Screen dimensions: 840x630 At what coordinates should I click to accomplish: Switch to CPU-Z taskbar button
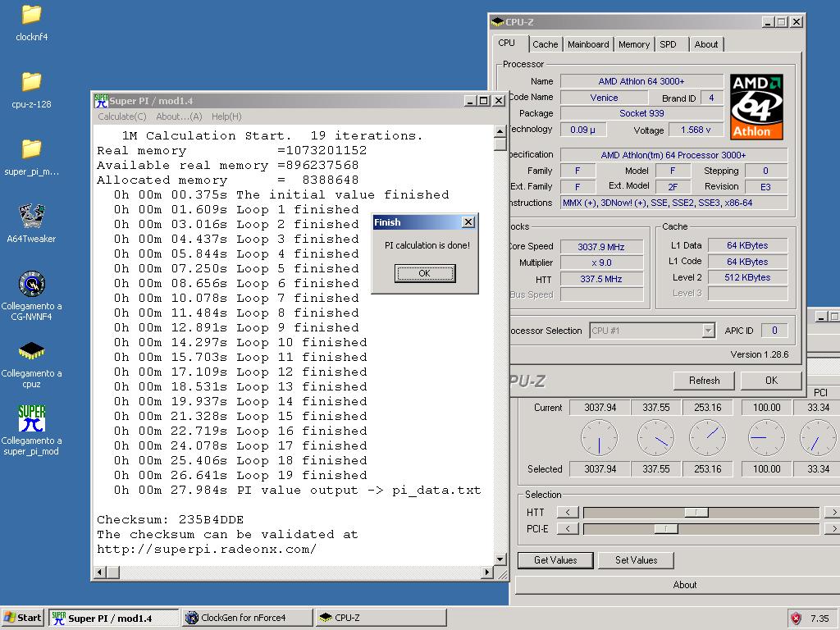click(381, 618)
